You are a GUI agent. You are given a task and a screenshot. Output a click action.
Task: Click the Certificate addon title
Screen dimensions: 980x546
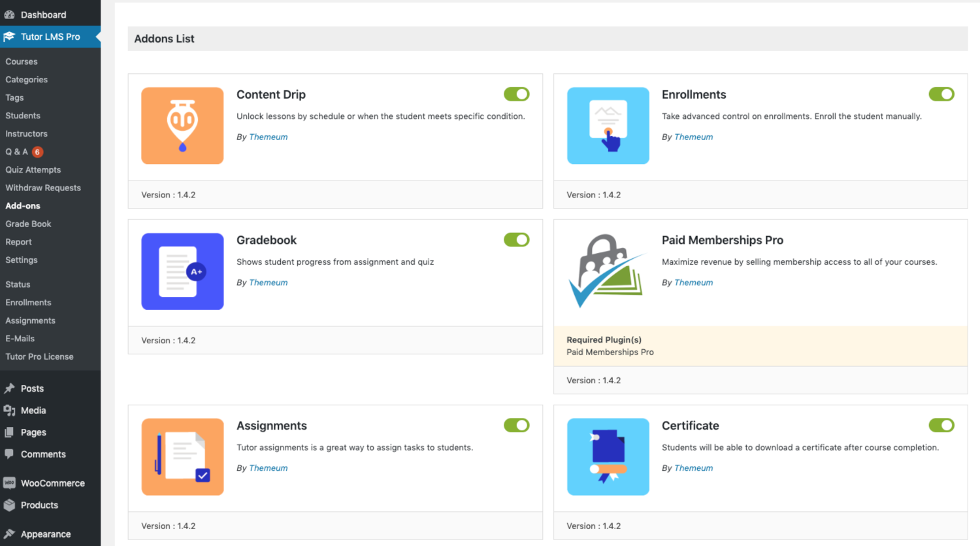(x=691, y=426)
